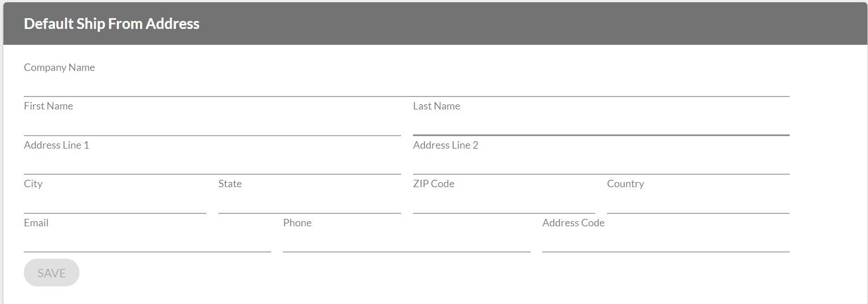Focus the Email input field
The height and width of the screenshot is (304, 868).
[x=147, y=242]
